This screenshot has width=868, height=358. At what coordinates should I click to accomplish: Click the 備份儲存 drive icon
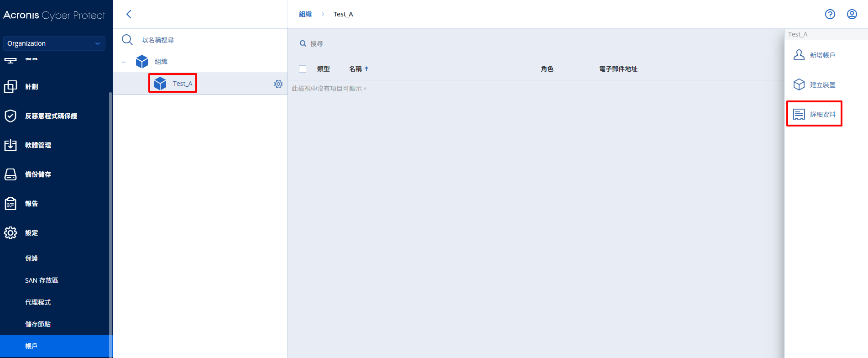pyautogui.click(x=10, y=174)
